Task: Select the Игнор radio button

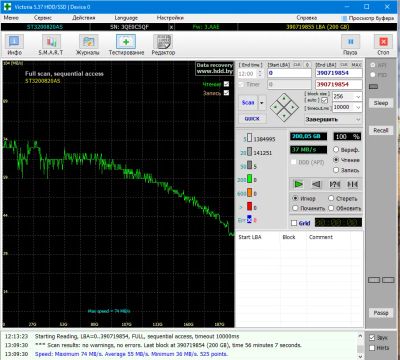Action: [295, 198]
